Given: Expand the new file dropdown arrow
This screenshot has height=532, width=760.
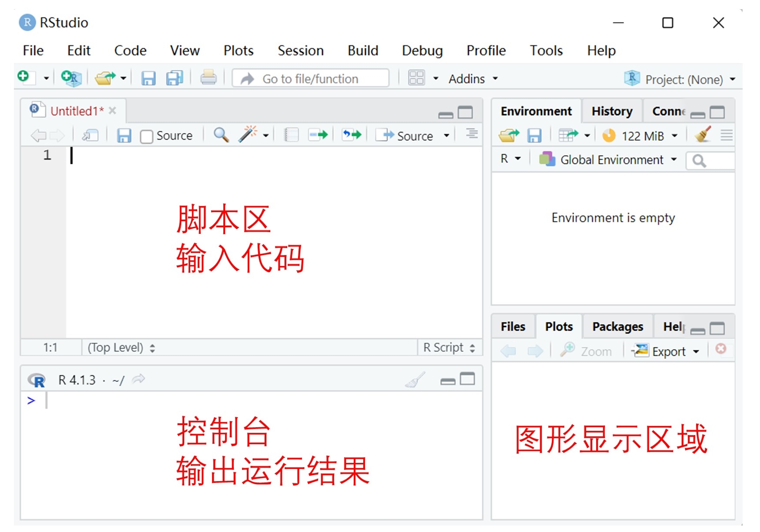Looking at the screenshot, I should (46, 79).
